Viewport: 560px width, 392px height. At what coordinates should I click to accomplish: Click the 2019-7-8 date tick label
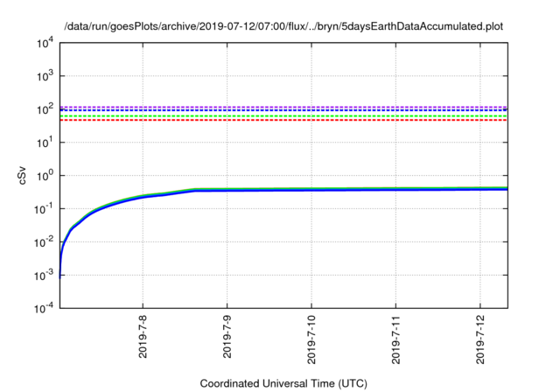(143, 337)
